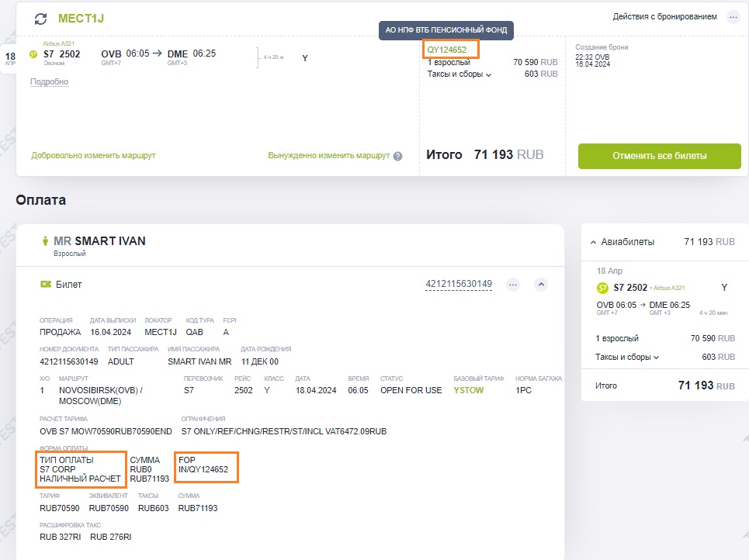Click the Итого 71 193 RUB total in the booking card
Viewport: 749px width, 560px height.
click(x=485, y=154)
